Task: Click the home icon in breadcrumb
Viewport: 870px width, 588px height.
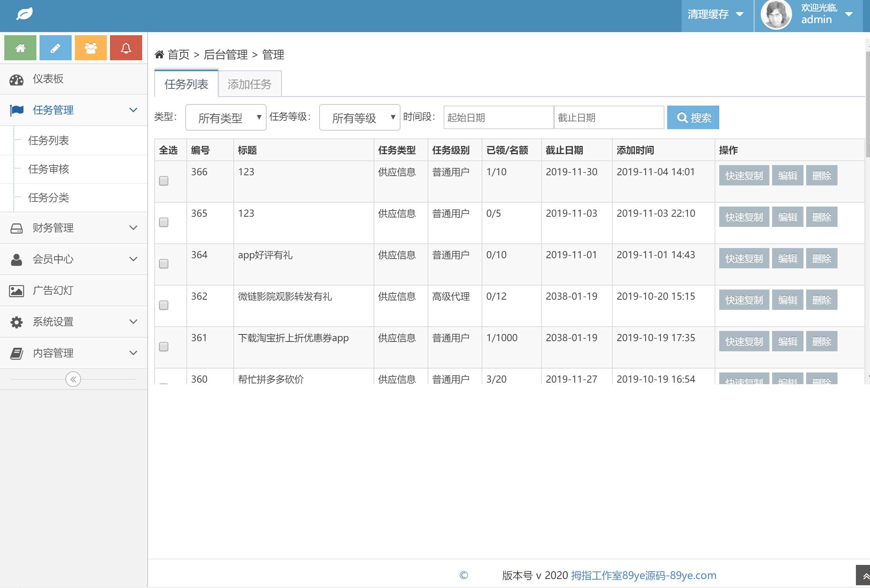Action: pyautogui.click(x=159, y=54)
